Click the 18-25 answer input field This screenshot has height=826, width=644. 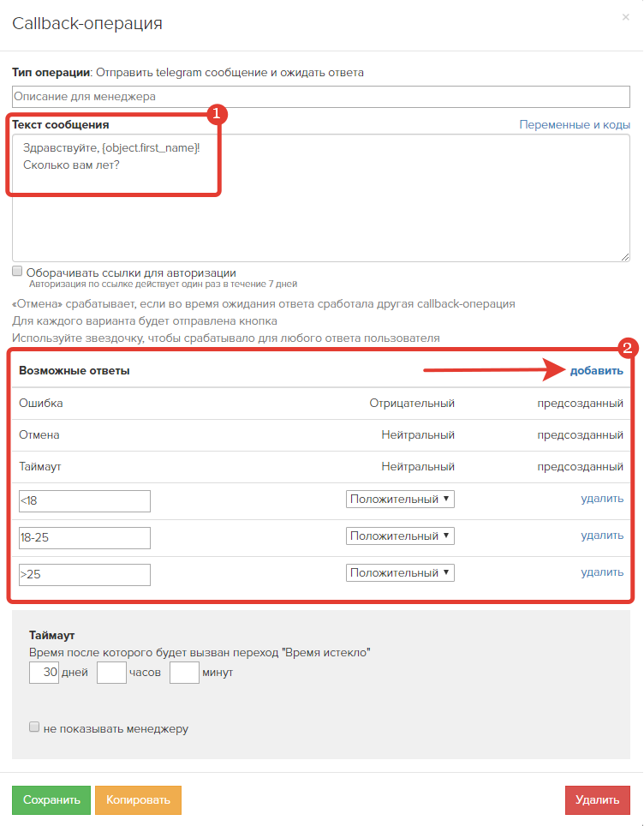click(84, 538)
